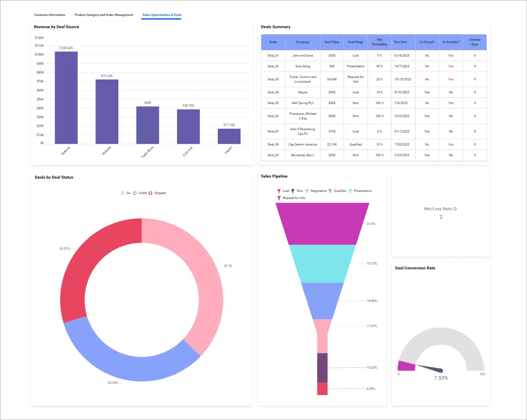Click the top magenta funnel segment
Viewport: 527px width, 420px height.
pos(322,223)
